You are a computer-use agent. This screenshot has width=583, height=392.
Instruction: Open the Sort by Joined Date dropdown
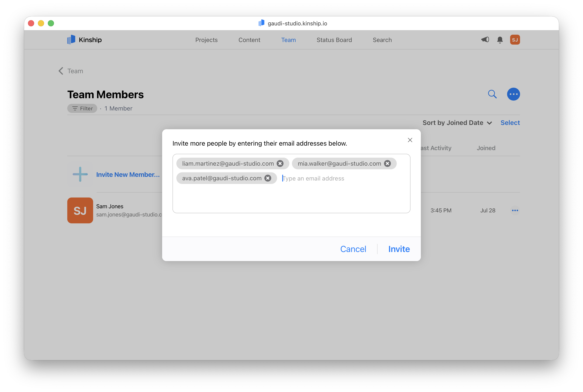click(457, 123)
